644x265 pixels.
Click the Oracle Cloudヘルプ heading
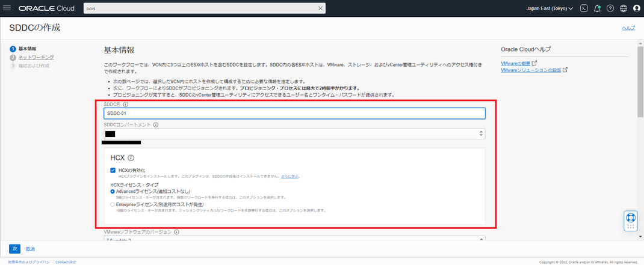pyautogui.click(x=526, y=49)
